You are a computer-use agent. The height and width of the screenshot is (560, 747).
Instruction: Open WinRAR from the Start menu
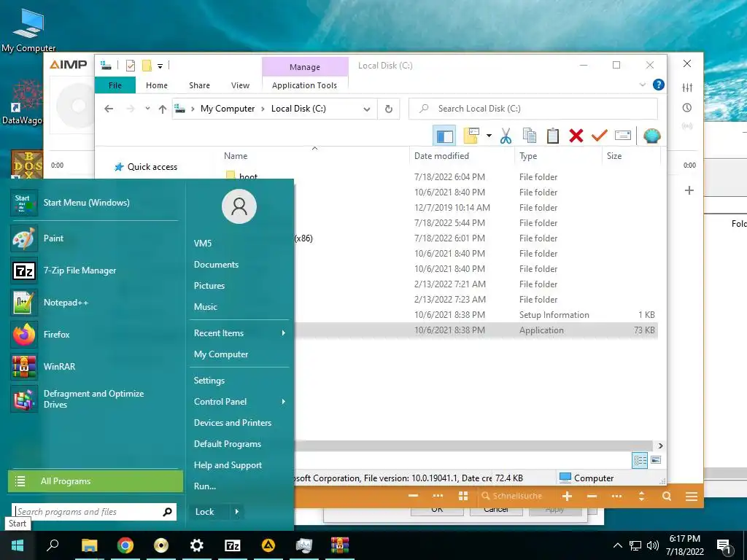(96, 366)
